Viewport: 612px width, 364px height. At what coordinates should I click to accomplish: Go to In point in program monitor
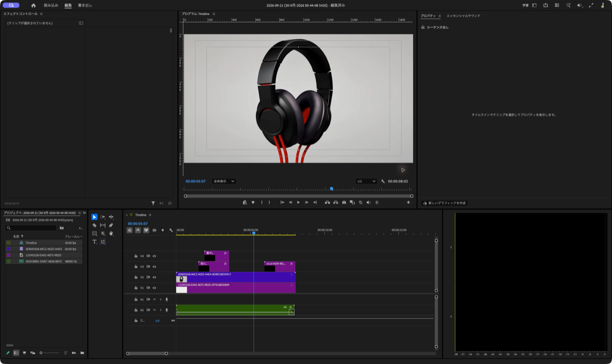point(282,202)
